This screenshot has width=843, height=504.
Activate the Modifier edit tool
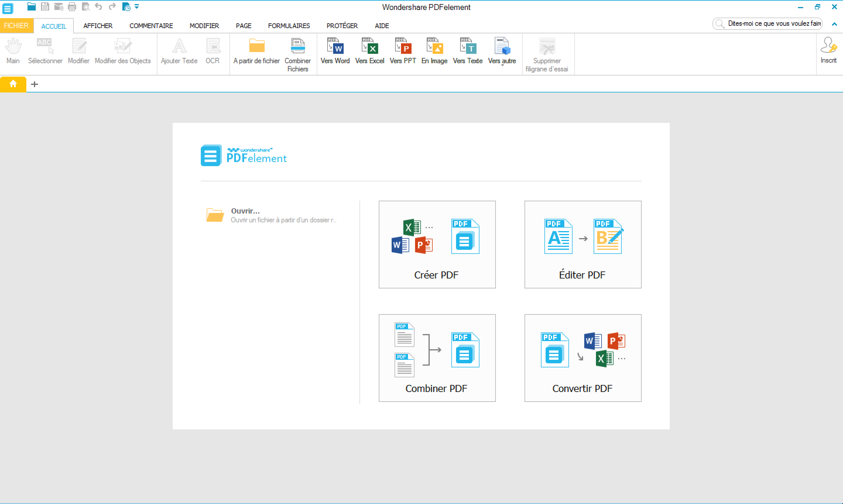click(x=79, y=51)
